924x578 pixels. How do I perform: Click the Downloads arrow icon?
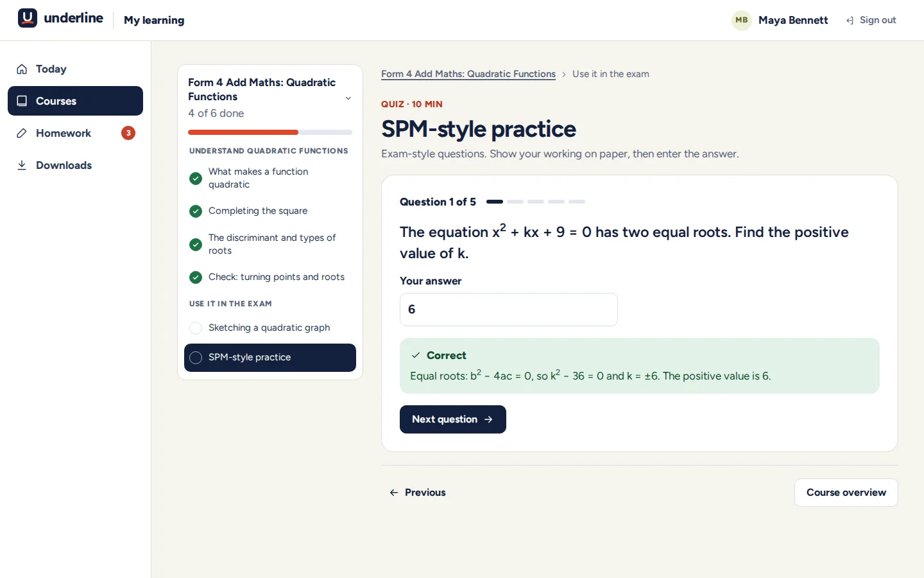[22, 165]
